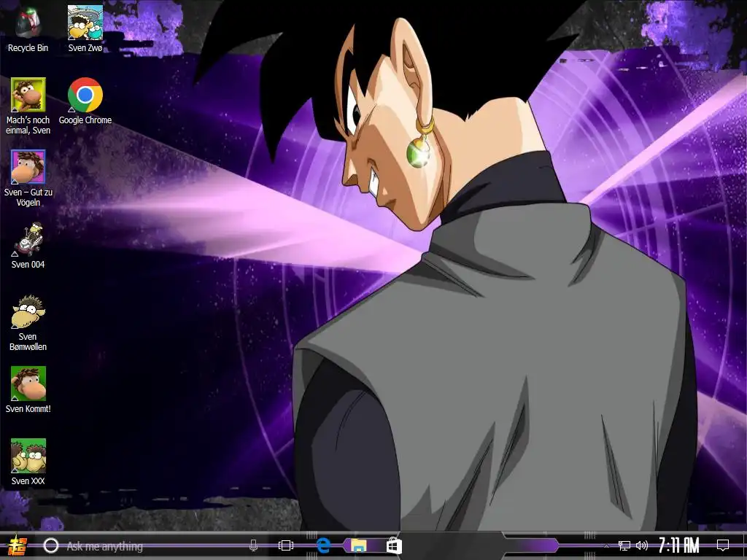Image resolution: width=747 pixels, height=560 pixels.
Task: Select the Sven Kommt! desktop shortcut
Action: pyautogui.click(x=28, y=390)
